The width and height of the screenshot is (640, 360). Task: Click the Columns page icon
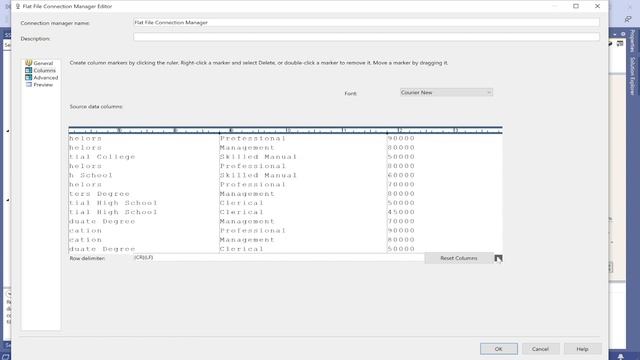[29, 70]
